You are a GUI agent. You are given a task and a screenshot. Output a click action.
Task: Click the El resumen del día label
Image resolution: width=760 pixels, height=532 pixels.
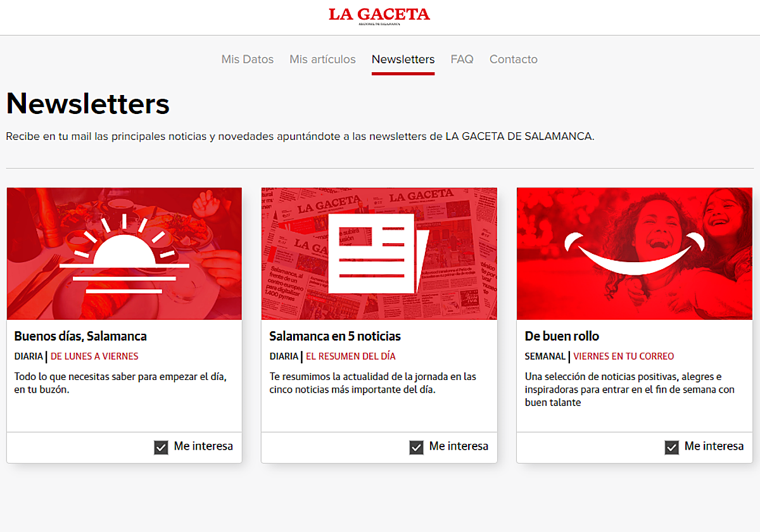coord(351,357)
